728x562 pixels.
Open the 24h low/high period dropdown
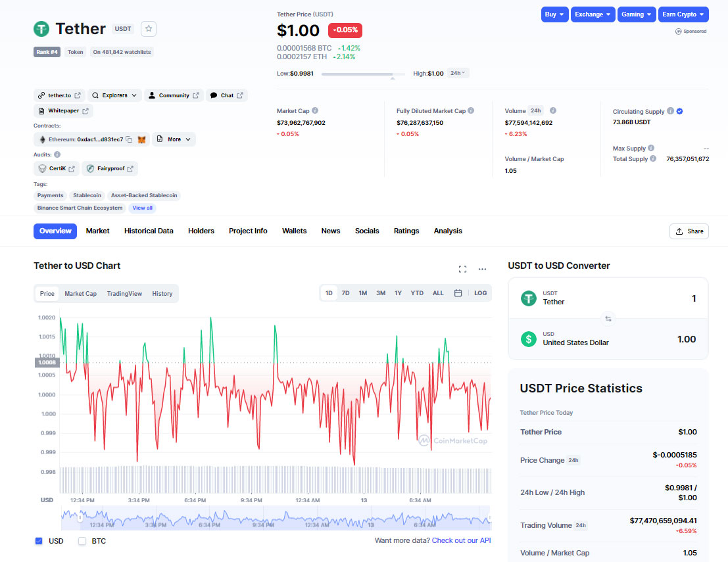[458, 74]
